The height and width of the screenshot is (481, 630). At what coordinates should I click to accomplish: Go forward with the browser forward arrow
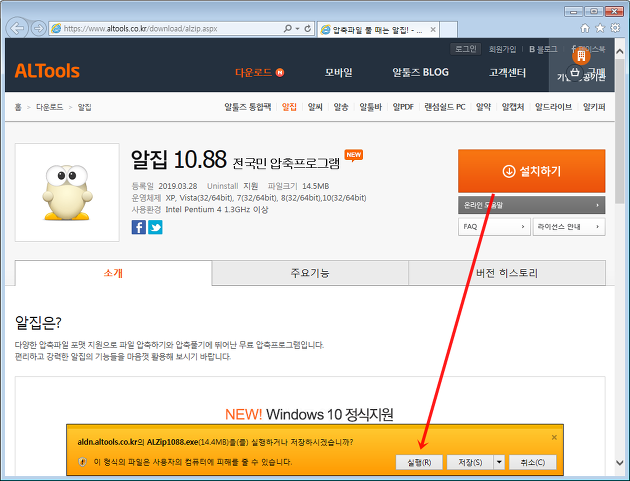click(39, 29)
